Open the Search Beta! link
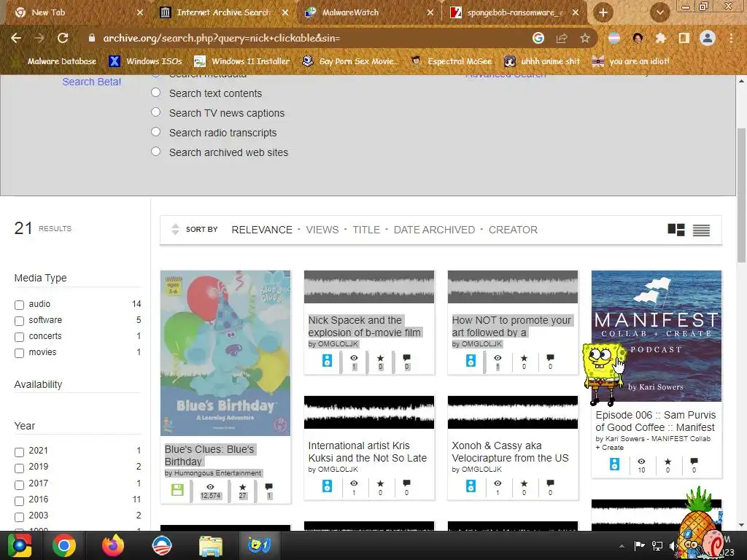Image resolution: width=747 pixels, height=560 pixels. [91, 82]
